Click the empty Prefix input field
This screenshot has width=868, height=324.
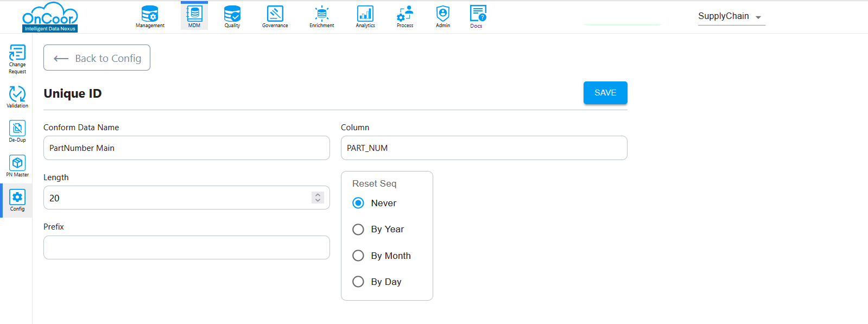(187, 247)
